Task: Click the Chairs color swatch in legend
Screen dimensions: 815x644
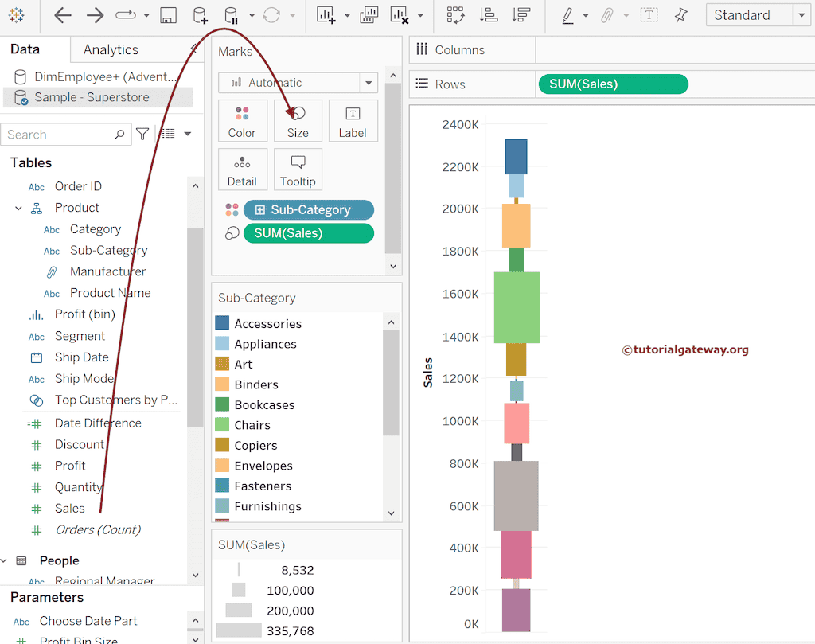Action: click(x=222, y=425)
